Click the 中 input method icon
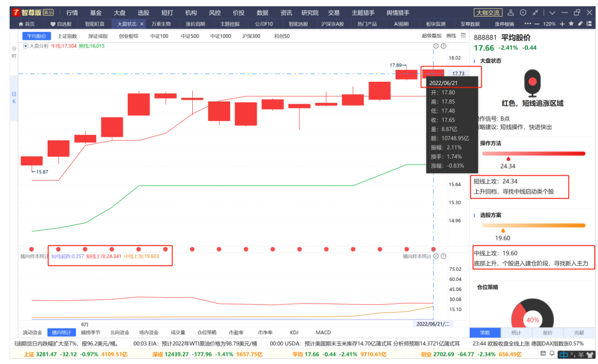The width and height of the screenshot is (598, 364). tap(563, 354)
